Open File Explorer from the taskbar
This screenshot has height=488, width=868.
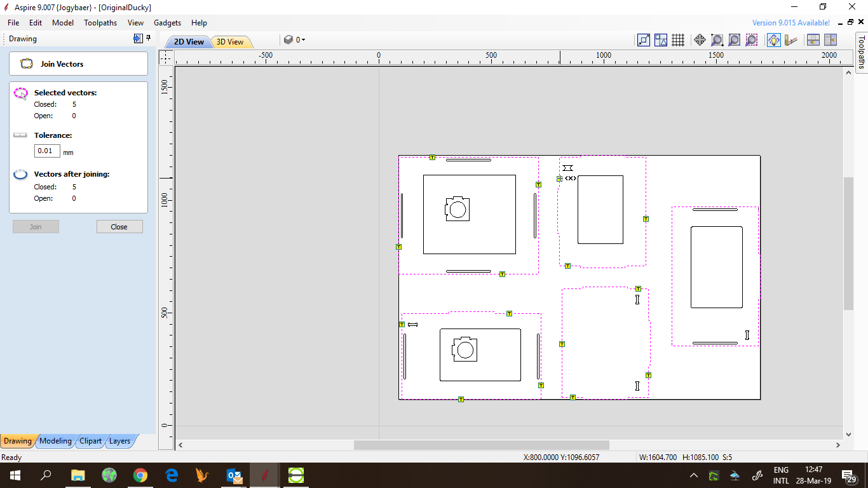(x=78, y=475)
